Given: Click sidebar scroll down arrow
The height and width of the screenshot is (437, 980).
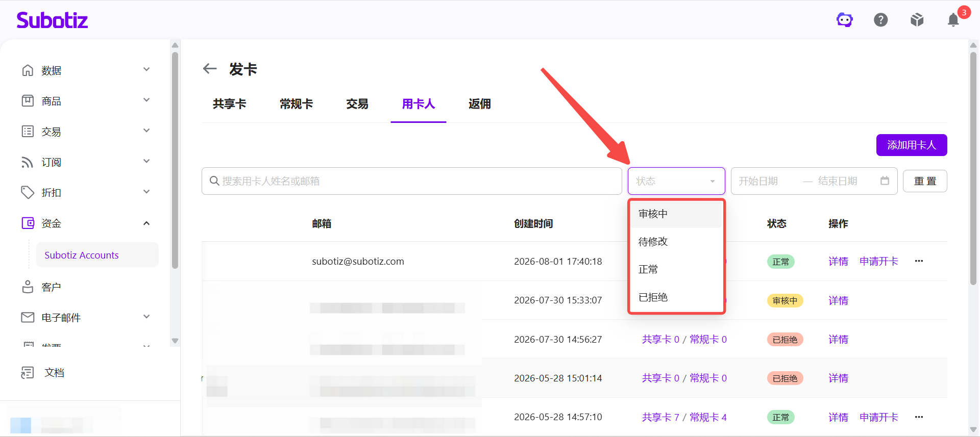Looking at the screenshot, I should (175, 341).
